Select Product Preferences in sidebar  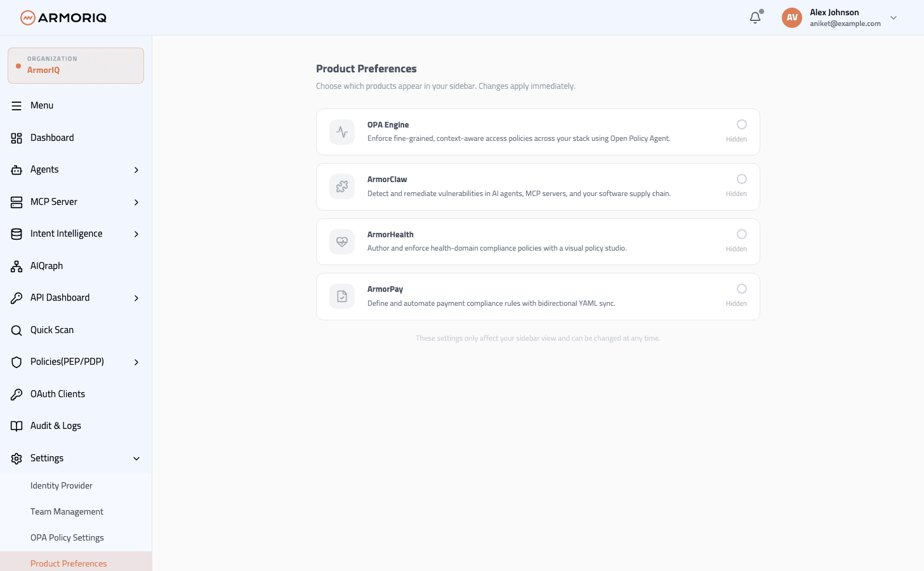(76, 561)
